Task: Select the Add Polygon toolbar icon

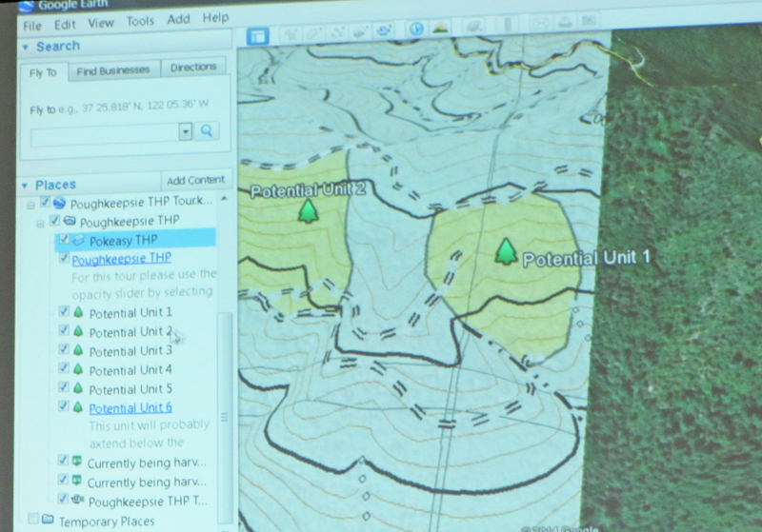Action: coord(314,33)
